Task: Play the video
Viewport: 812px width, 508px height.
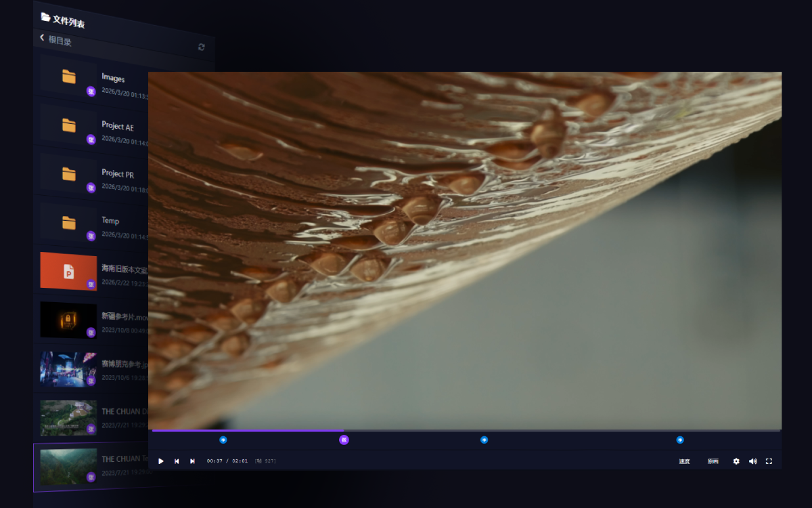Action: click(x=161, y=461)
